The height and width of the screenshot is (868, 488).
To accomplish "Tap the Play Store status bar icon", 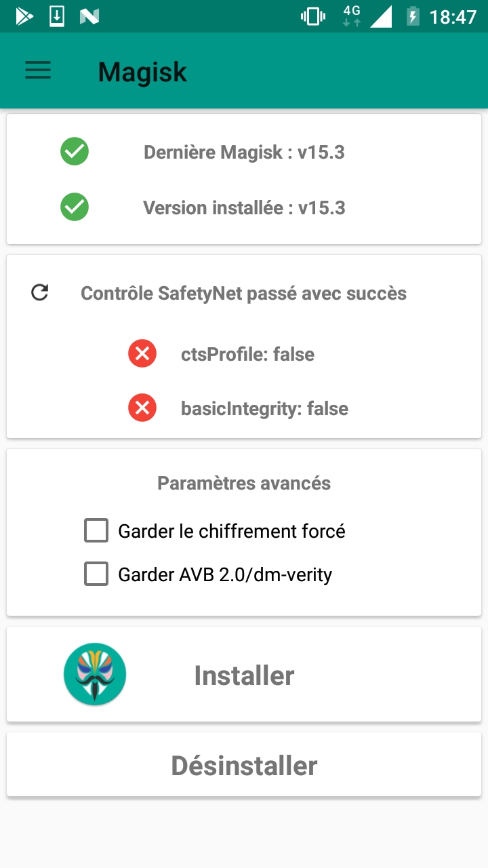I will [24, 16].
